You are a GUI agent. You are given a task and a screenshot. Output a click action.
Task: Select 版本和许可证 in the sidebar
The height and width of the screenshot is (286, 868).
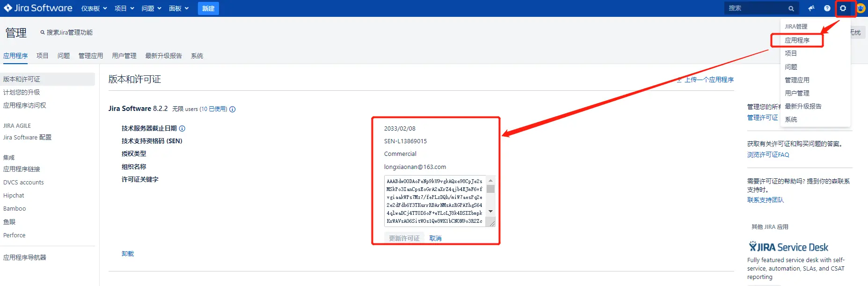point(47,79)
